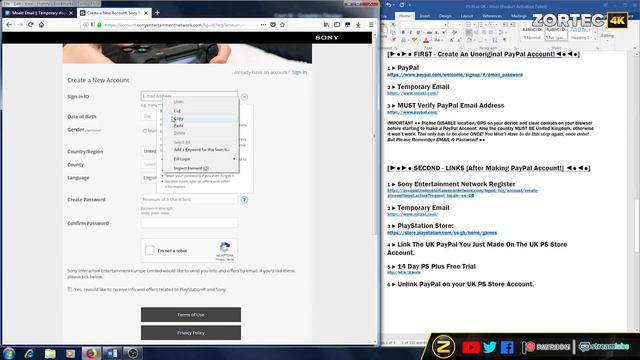Reload the Sony page in Firefox
This screenshot has height=360, width=640.
(31, 24)
